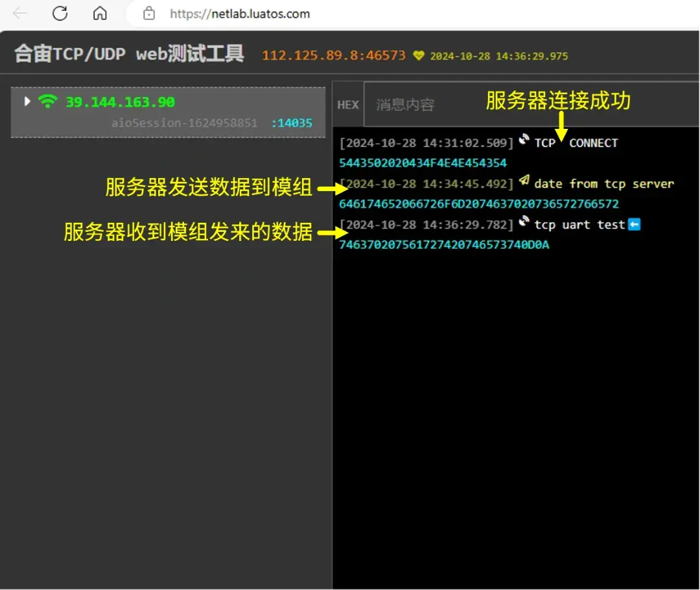The width and height of the screenshot is (700, 590).
Task: Click the browser back arrow
Action: [20, 14]
